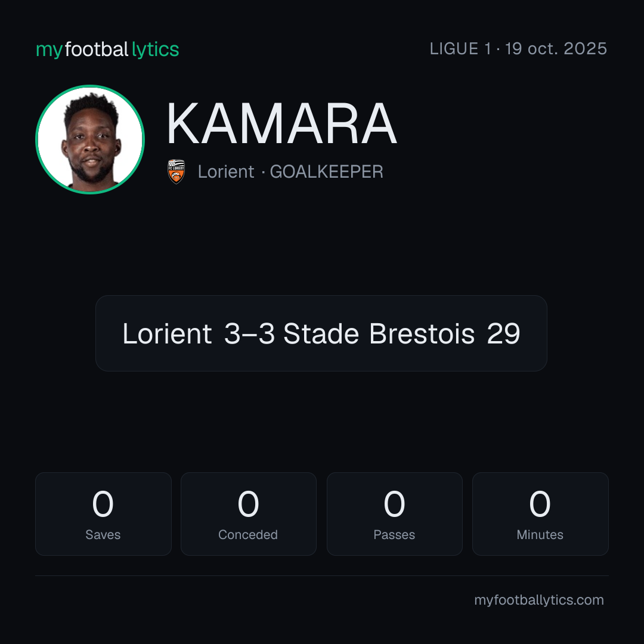Click the 3–3 score text
Screen dimensions: 644x644
click(x=249, y=333)
